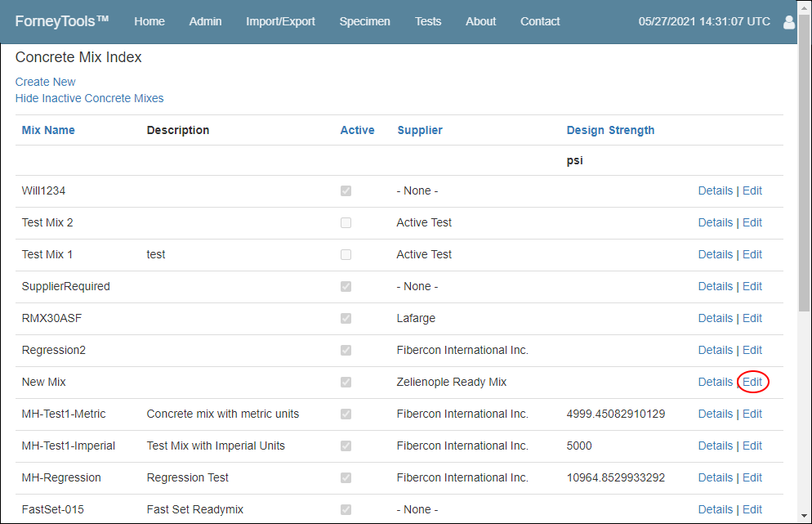Edit the MH-Test1-Metric mix
This screenshot has height=524, width=812.
tap(752, 414)
